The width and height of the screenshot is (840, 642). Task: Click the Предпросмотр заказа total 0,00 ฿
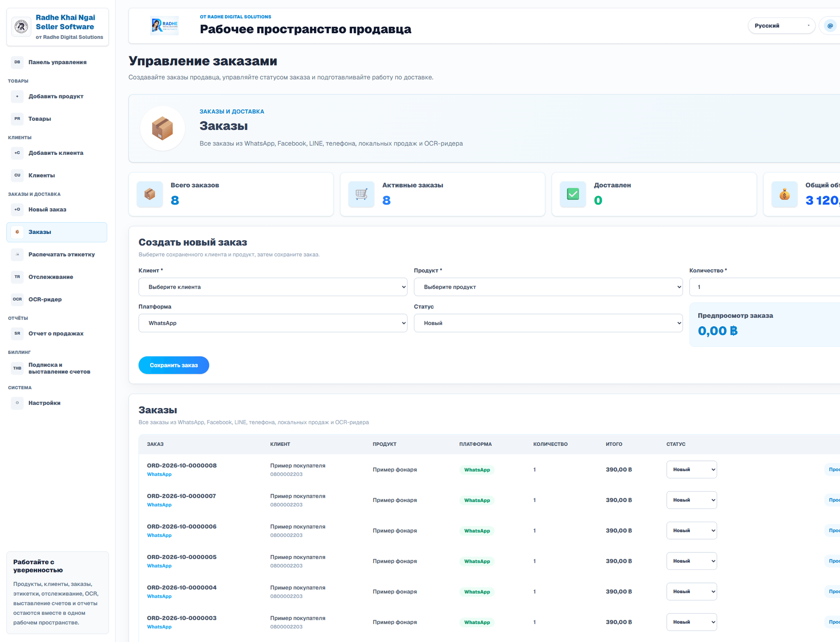717,331
